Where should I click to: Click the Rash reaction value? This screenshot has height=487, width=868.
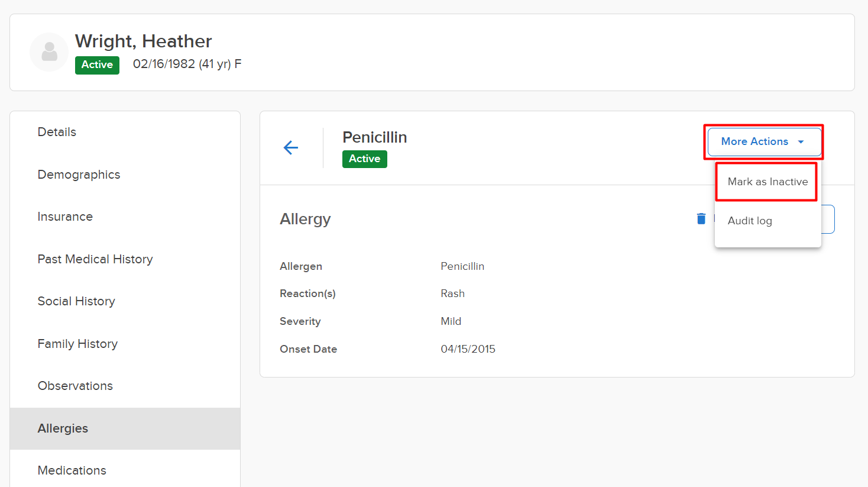pyautogui.click(x=452, y=294)
